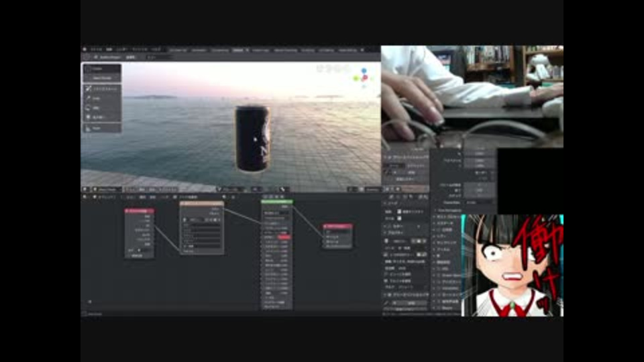Viewport: 644px width, 362px height.
Task: Switch to the Motion Tracking workspace tab
Action: tap(286, 50)
